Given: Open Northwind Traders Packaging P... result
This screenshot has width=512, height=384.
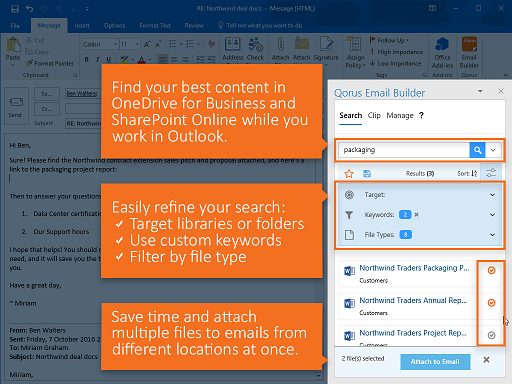Looking at the screenshot, I should [414, 268].
